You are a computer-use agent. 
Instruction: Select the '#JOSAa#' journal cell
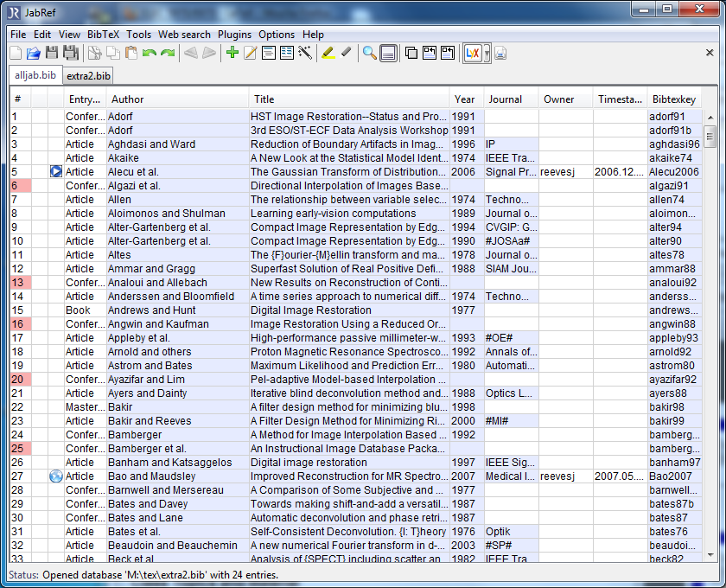[x=511, y=241]
